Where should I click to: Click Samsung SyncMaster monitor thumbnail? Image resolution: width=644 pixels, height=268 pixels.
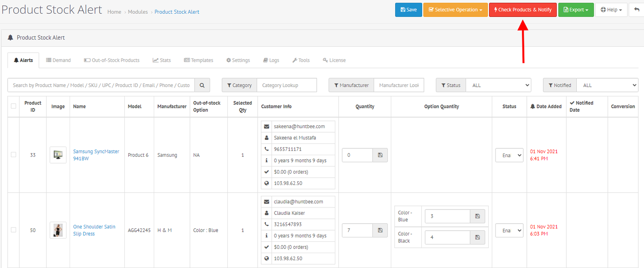pos(58,155)
